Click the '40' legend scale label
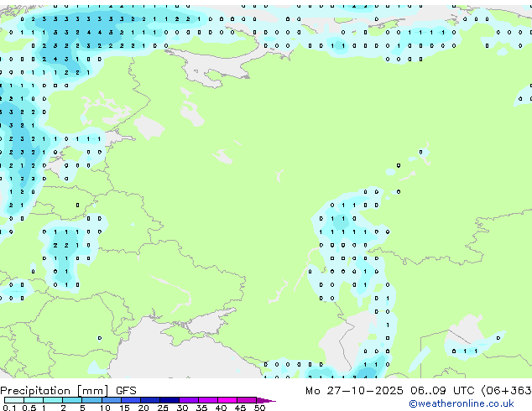The image size is (532, 411). click(221, 408)
